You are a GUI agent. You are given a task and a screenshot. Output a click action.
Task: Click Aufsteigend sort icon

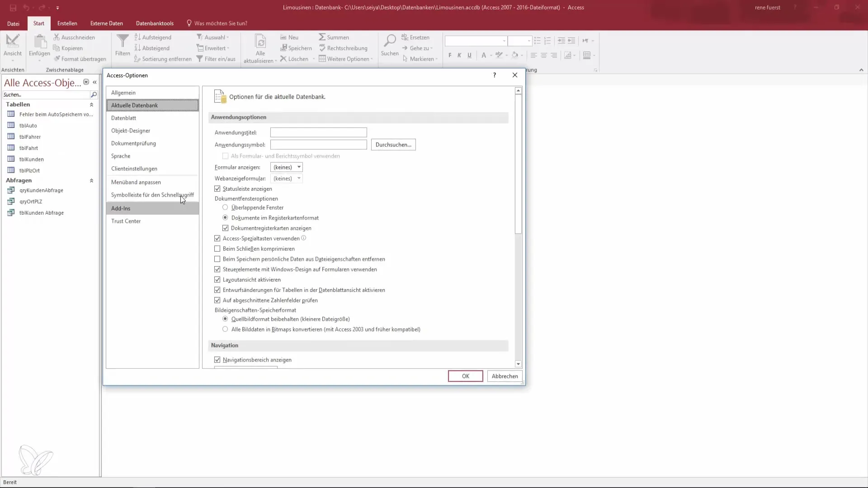point(137,37)
